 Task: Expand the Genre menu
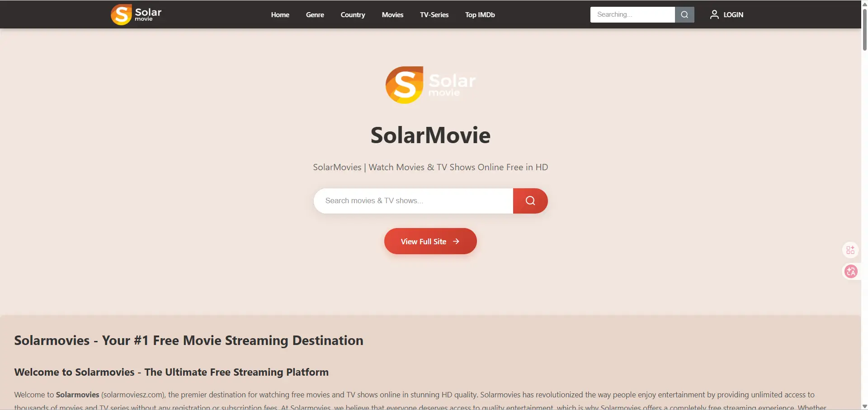pyautogui.click(x=315, y=14)
